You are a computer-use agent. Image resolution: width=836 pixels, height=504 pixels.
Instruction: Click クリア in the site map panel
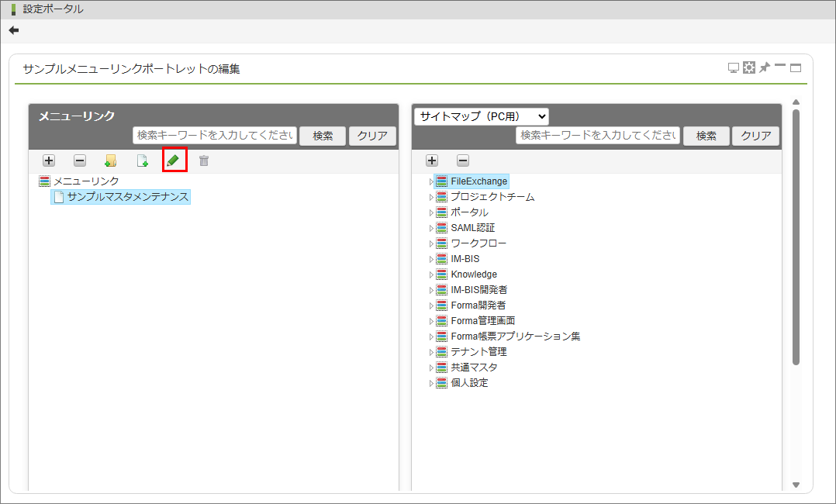[x=756, y=136]
